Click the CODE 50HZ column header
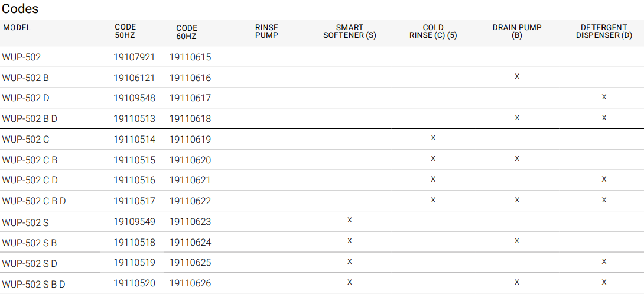This screenshot has width=644, height=297. 125,31
